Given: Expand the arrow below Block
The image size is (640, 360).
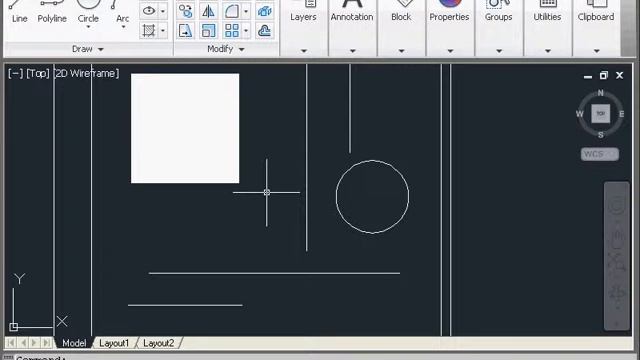Looking at the screenshot, I should (401, 51).
